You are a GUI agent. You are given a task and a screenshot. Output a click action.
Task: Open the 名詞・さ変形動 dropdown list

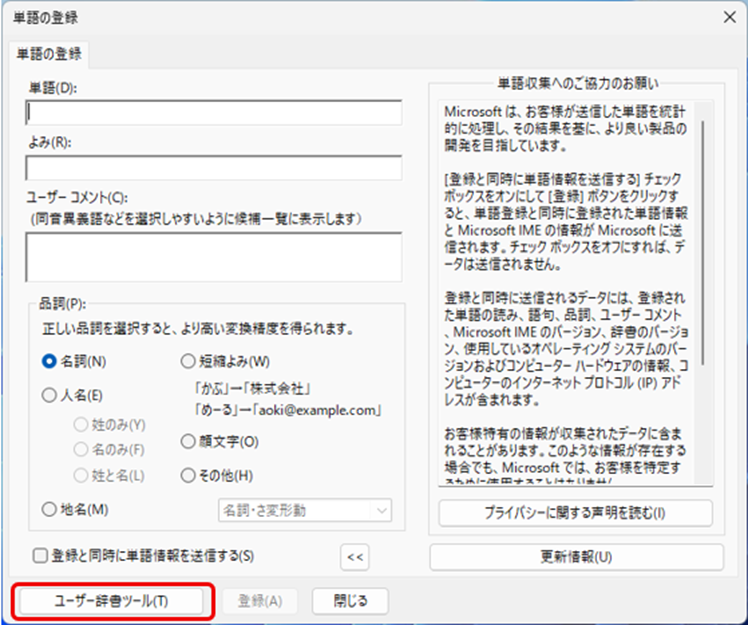tap(305, 510)
